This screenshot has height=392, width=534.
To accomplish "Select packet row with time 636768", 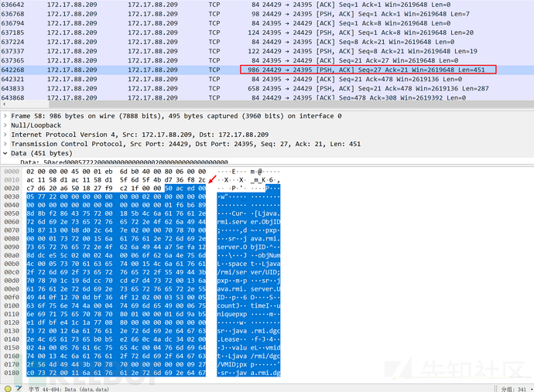I will pyautogui.click(x=267, y=14).
